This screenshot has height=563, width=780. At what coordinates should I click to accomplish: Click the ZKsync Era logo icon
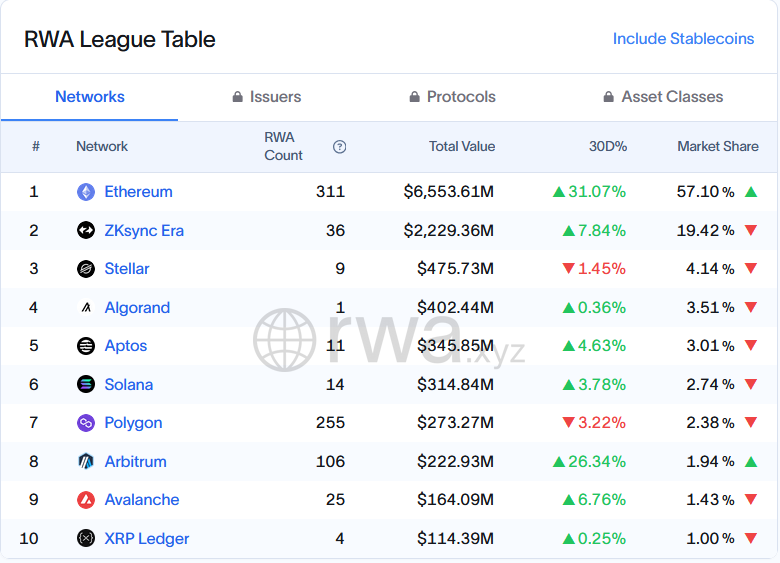86,231
